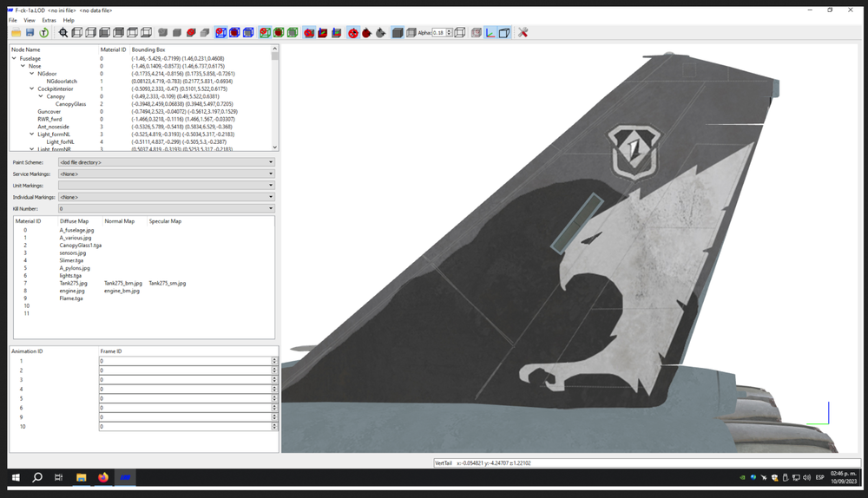Click the wrench and screwdriver settings icon
868x498 pixels.
523,33
